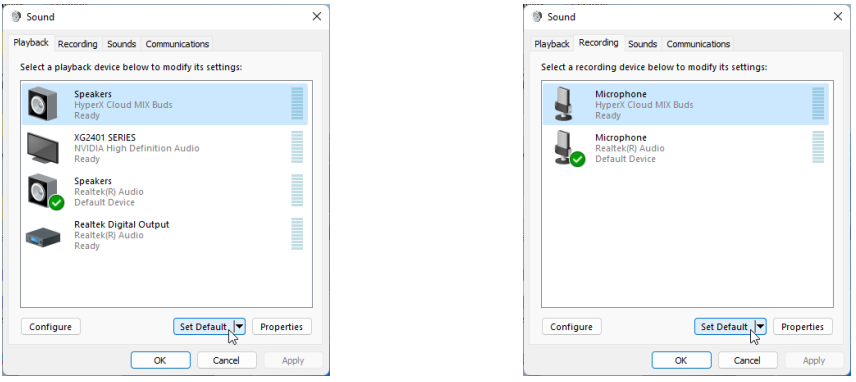The height and width of the screenshot is (382, 856).
Task: Click level meter of Realtek Audio Speakers
Action: [x=297, y=190]
